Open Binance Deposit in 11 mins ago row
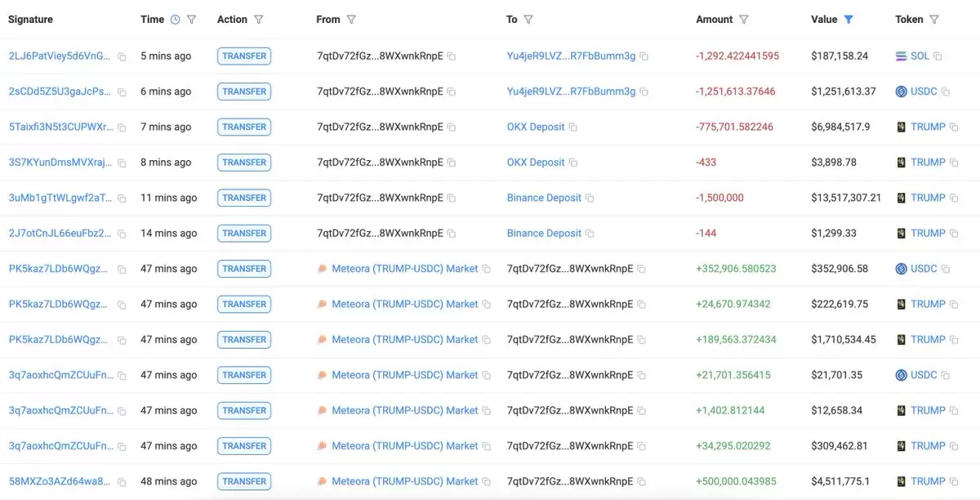Image resolution: width=980 pixels, height=500 pixels. click(x=544, y=198)
